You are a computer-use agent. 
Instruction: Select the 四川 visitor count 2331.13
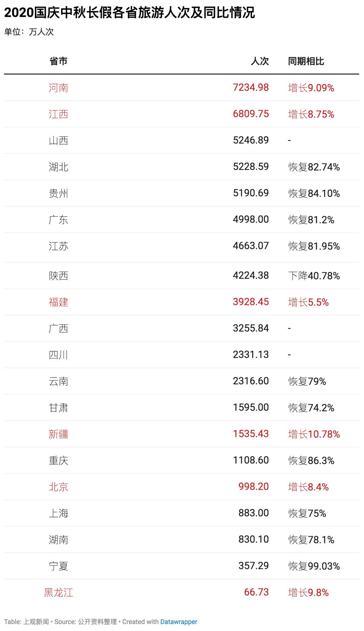251,355
